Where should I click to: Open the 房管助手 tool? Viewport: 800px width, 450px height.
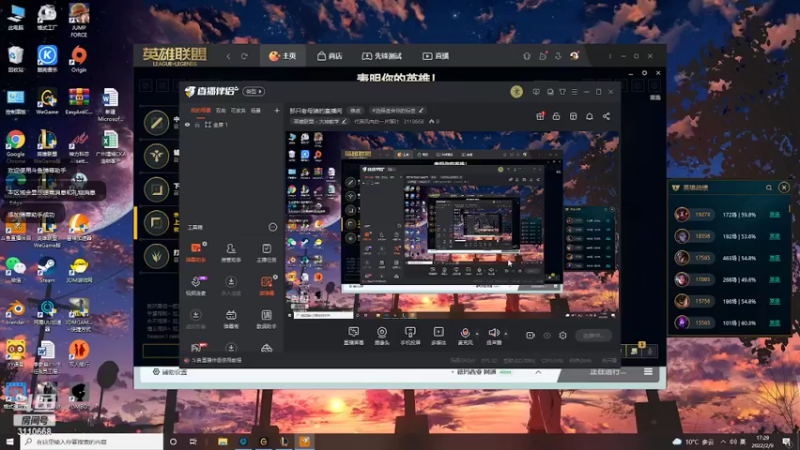coord(231,253)
